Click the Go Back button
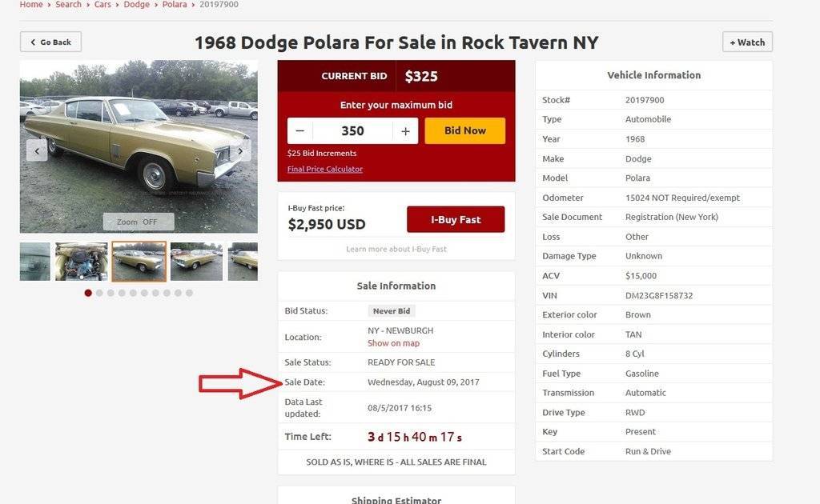Screen dimensions: 820x504 pos(50,42)
